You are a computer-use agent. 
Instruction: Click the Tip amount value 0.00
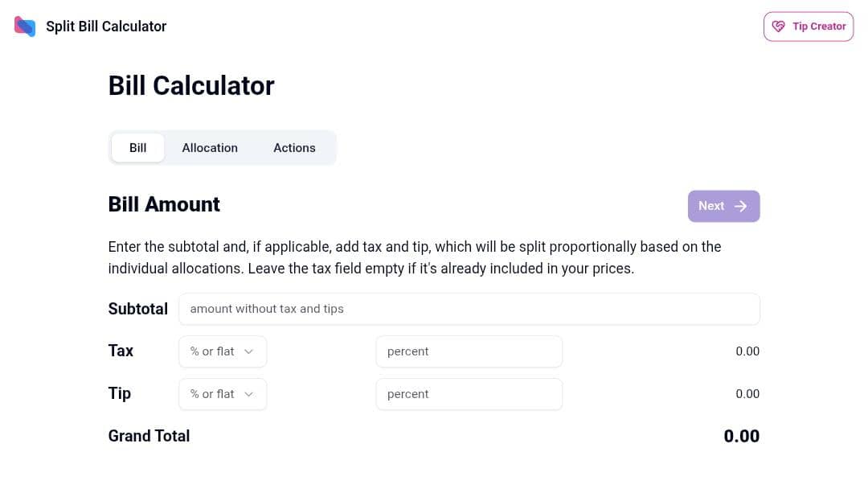tap(747, 394)
